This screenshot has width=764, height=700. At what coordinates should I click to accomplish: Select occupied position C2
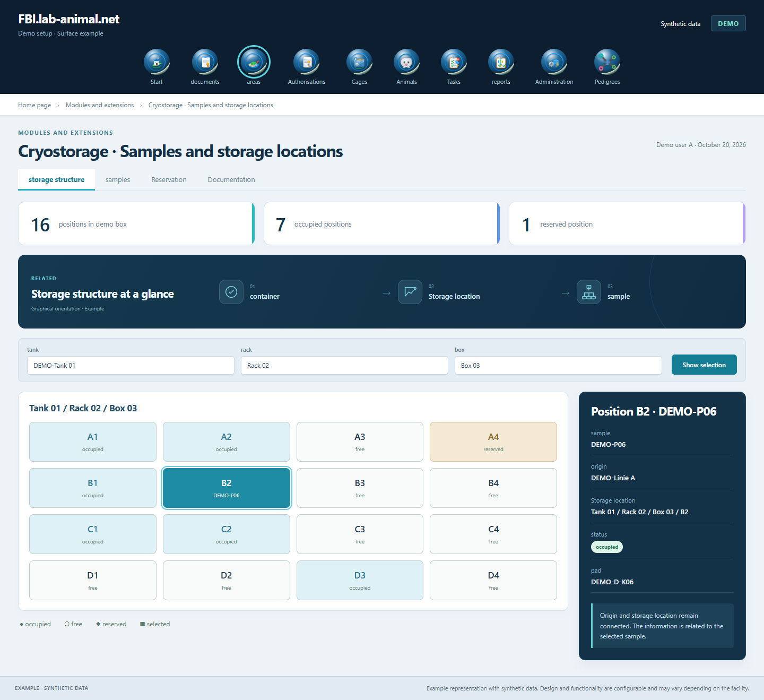click(227, 534)
